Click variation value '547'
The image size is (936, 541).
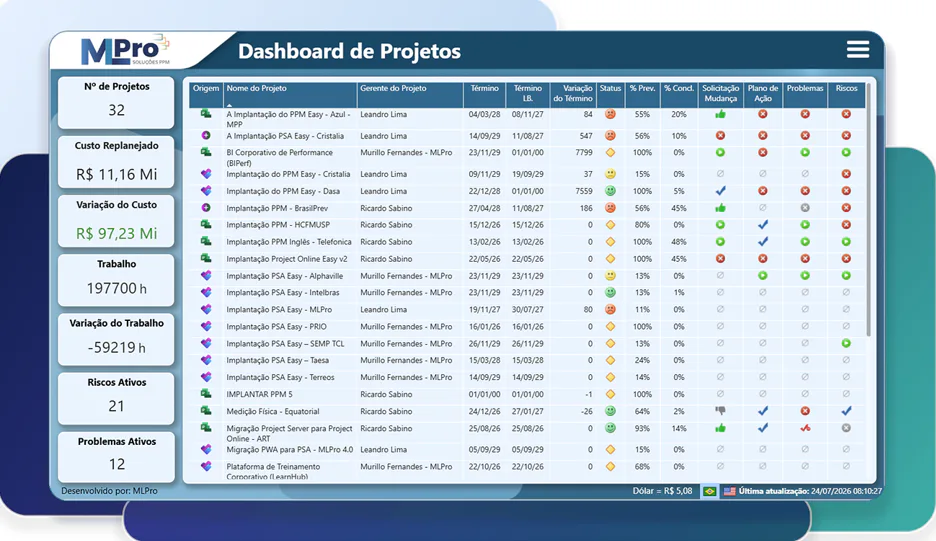pyautogui.click(x=586, y=136)
